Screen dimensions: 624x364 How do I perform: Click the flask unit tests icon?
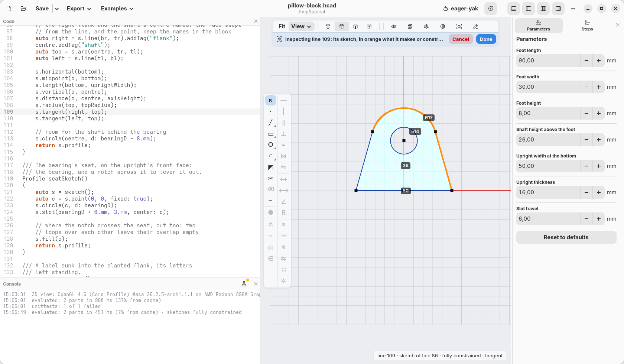pos(244,284)
